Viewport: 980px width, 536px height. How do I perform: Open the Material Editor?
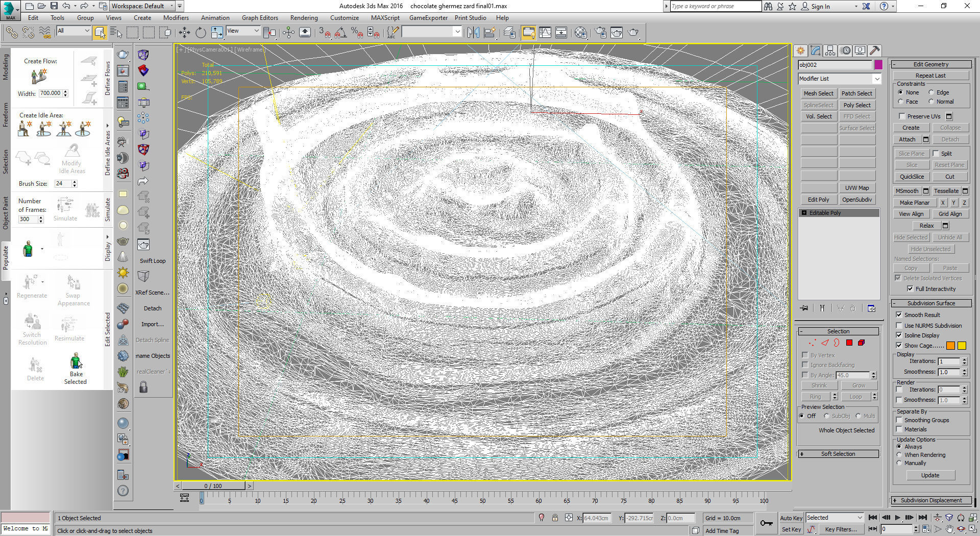coord(581,33)
